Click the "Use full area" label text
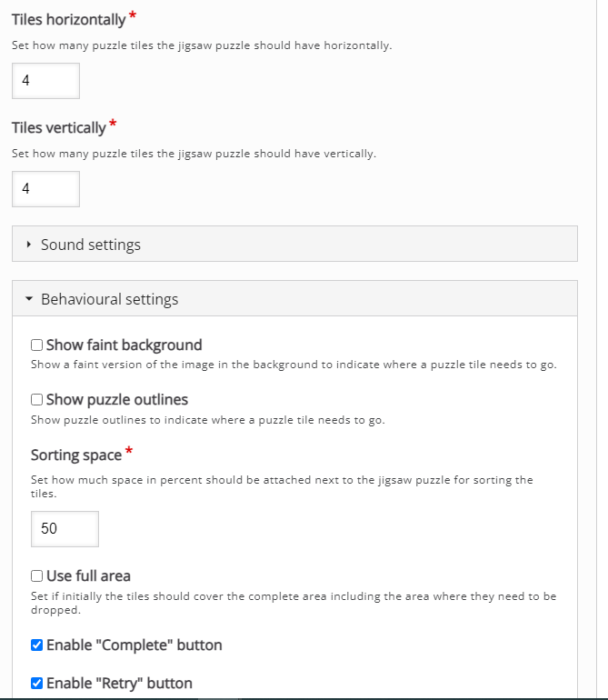608x700 pixels. click(88, 576)
